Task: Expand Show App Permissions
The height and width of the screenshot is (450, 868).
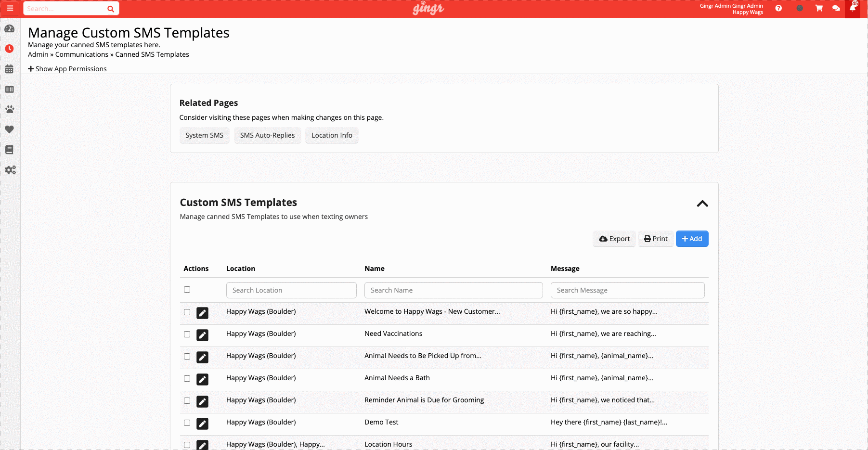Action: click(x=67, y=69)
